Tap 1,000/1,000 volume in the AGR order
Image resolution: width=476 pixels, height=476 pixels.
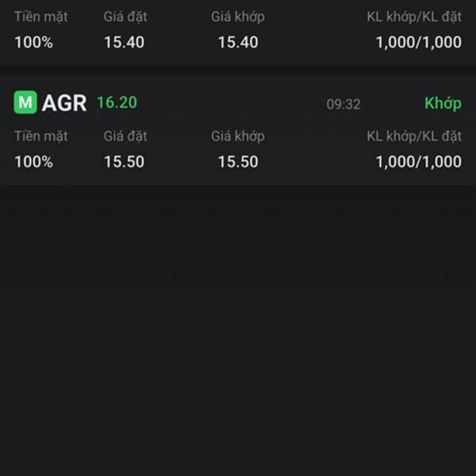419,162
